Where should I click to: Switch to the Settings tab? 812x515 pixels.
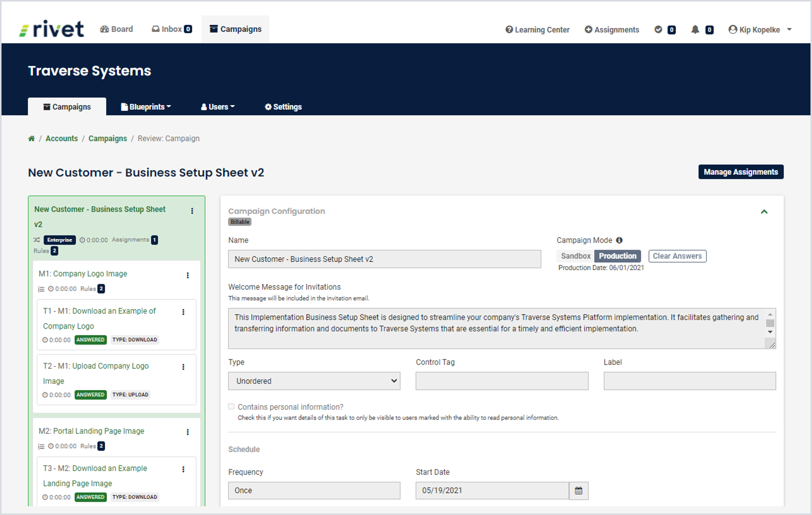click(x=283, y=107)
